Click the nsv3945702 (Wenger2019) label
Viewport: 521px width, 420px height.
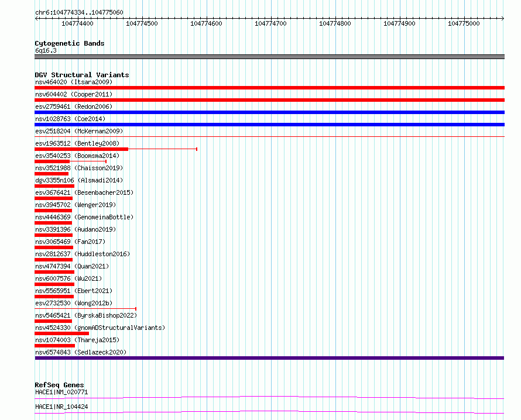point(76,205)
